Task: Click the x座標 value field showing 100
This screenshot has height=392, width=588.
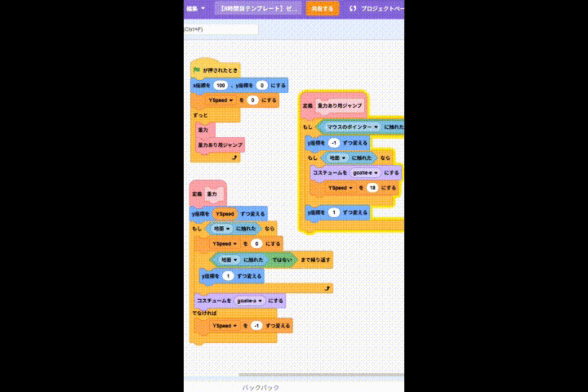Action: pyautogui.click(x=220, y=85)
